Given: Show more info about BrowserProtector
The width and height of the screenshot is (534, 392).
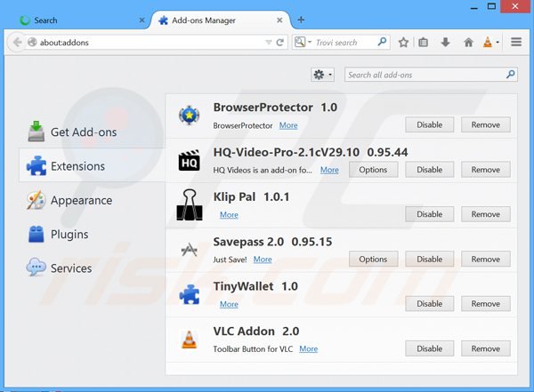Looking at the screenshot, I should pos(288,125).
